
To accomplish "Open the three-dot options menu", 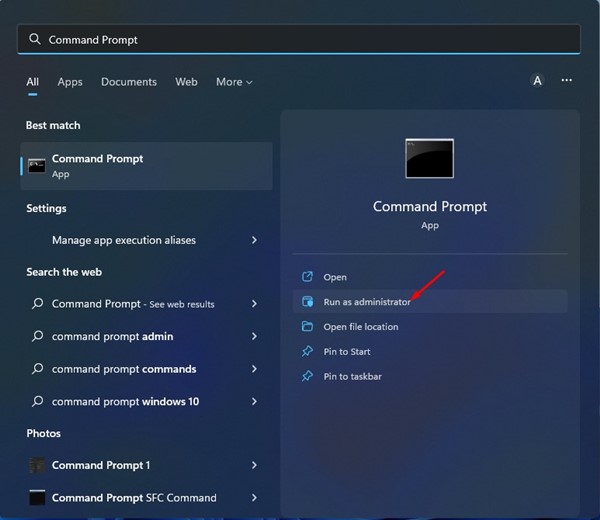I will coord(567,80).
